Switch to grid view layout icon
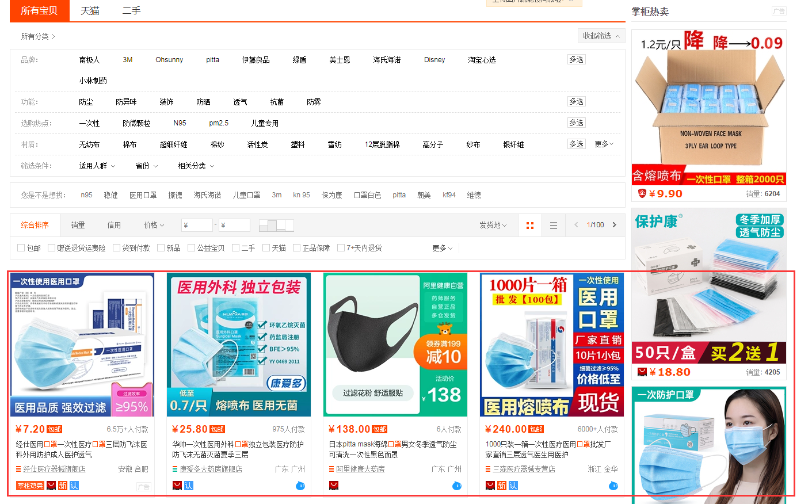The height and width of the screenshot is (504, 812). click(x=530, y=226)
